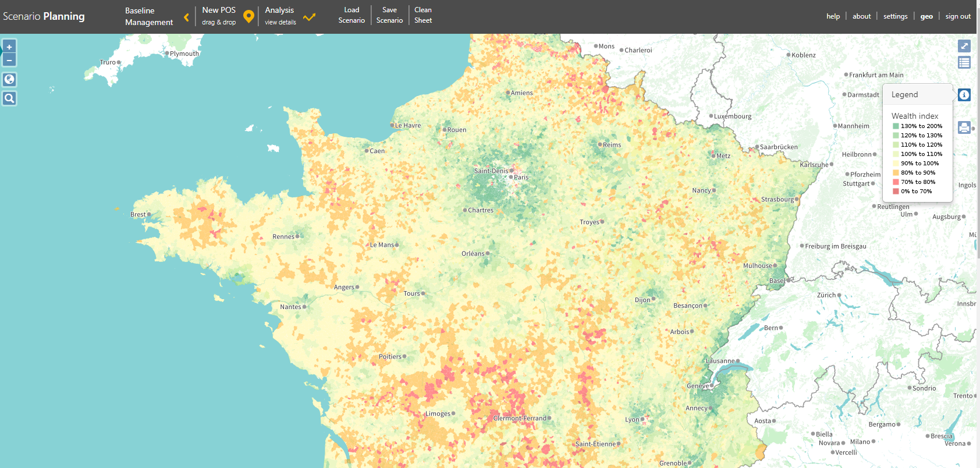980x468 pixels.
Task: Click the Clean Sheet button
Action: click(x=423, y=15)
